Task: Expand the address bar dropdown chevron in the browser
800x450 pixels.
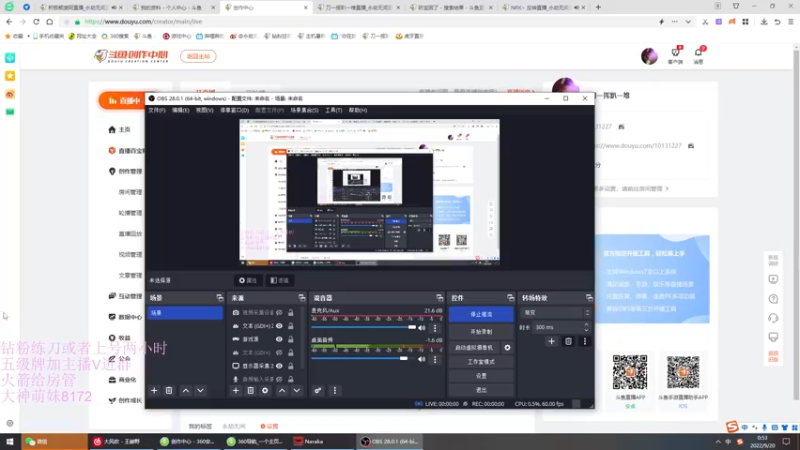Action: click(x=688, y=22)
